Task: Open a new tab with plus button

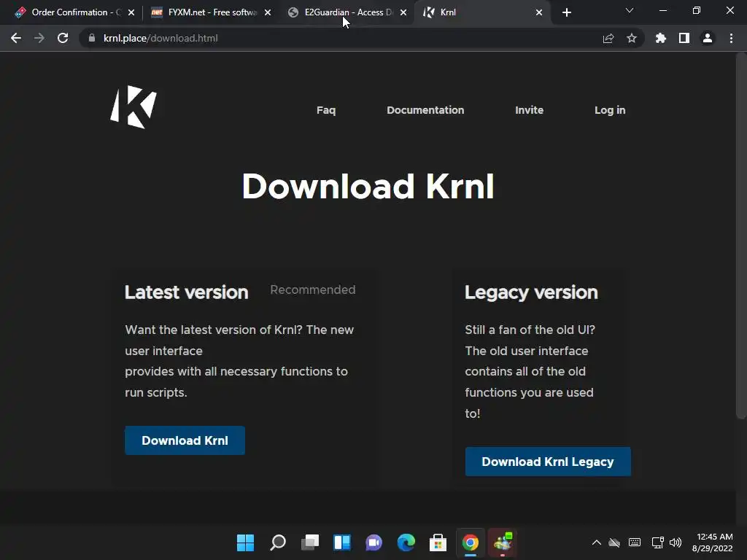Action: [566, 12]
